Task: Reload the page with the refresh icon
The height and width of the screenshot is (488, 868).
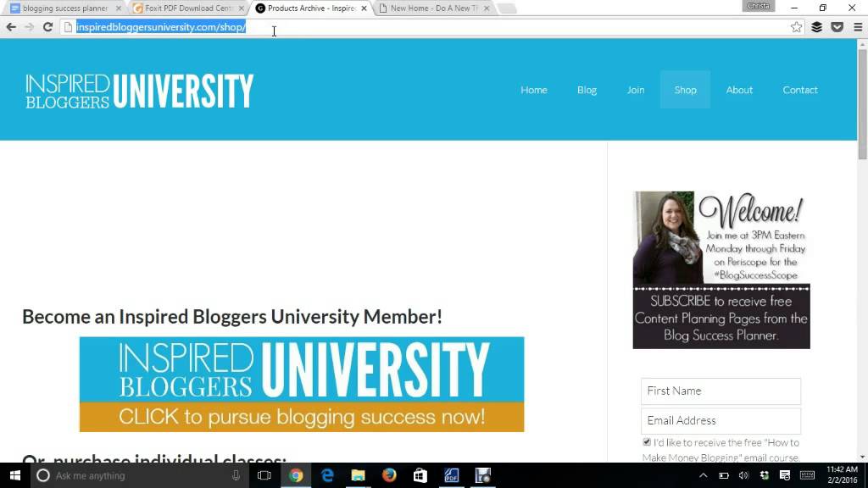Action: (x=47, y=27)
